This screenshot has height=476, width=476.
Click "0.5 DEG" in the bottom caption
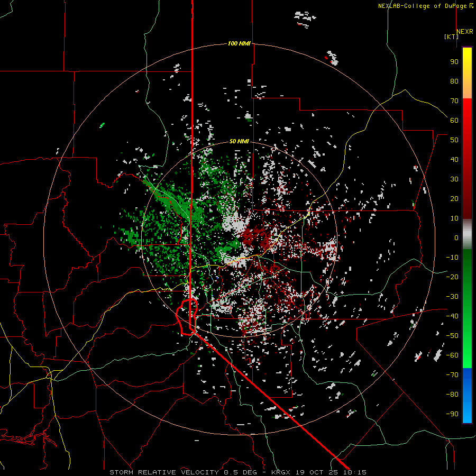[240, 472]
